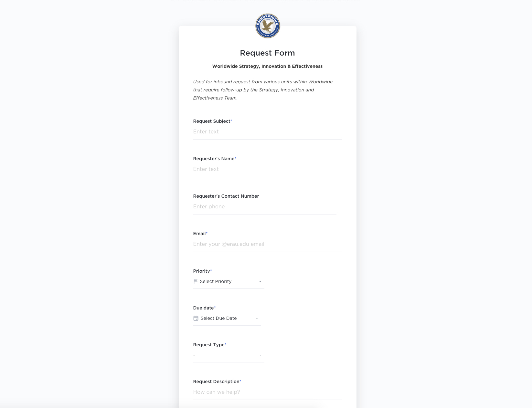Select the Requester's Contact Number phone field
Viewport: 532px width, 408px height.
[x=264, y=206]
